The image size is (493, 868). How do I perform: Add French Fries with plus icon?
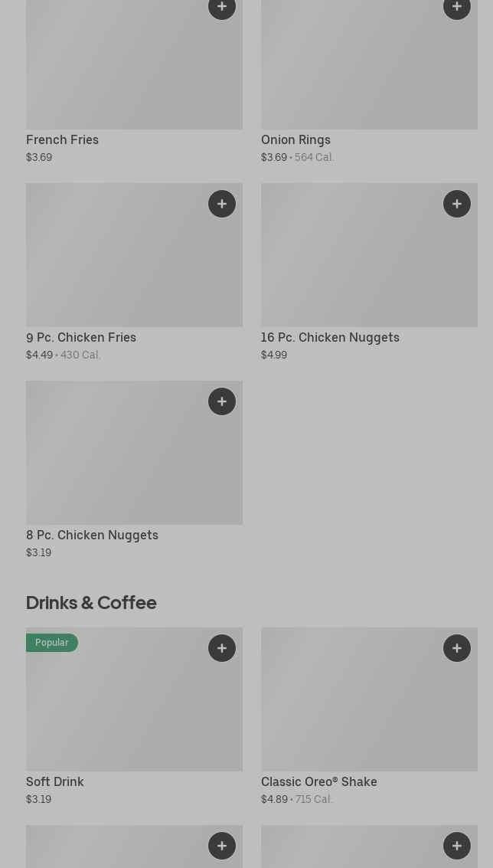tap(222, 8)
